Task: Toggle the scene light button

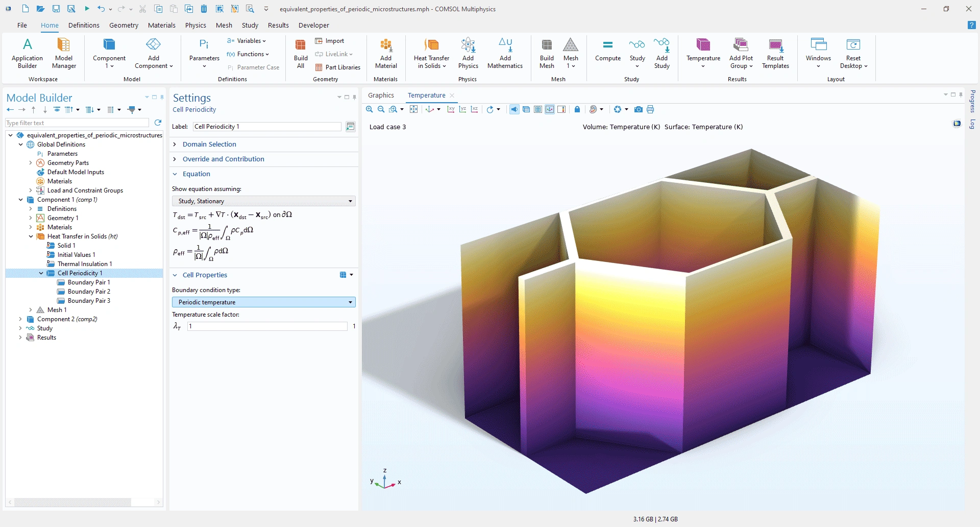Action: click(x=514, y=109)
